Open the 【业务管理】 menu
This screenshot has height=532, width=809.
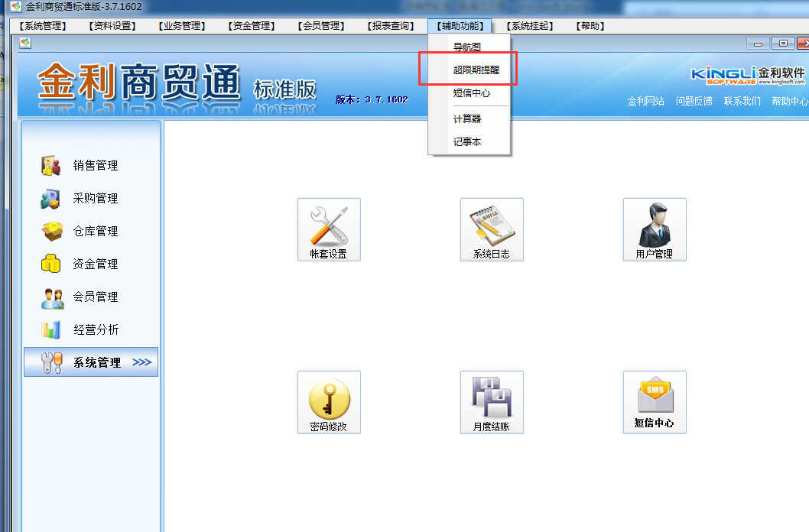pos(182,26)
